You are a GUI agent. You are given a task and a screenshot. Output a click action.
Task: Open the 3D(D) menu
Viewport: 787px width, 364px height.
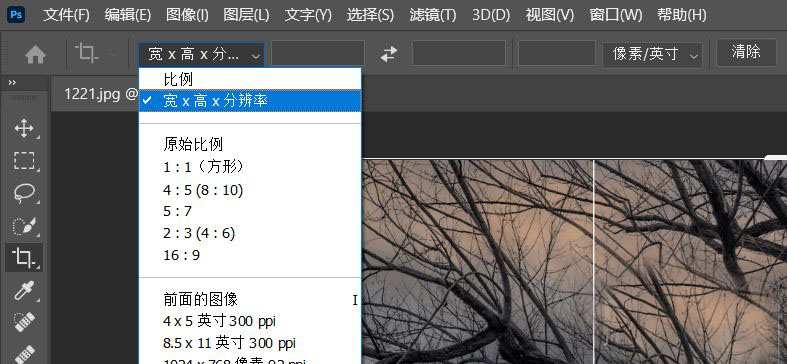pos(491,15)
